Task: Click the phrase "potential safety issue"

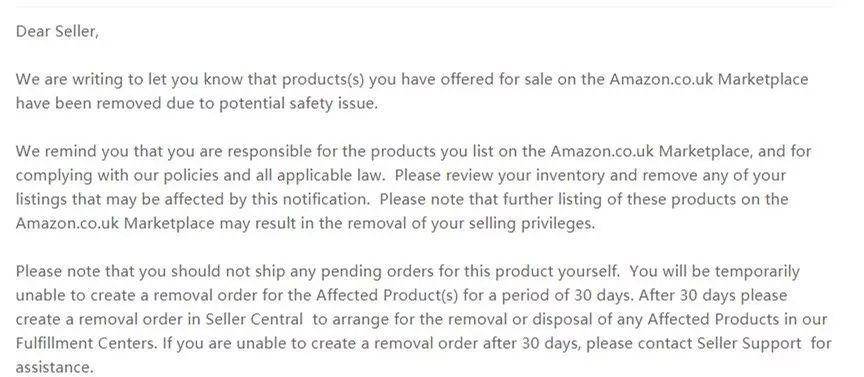Action: 298,104
